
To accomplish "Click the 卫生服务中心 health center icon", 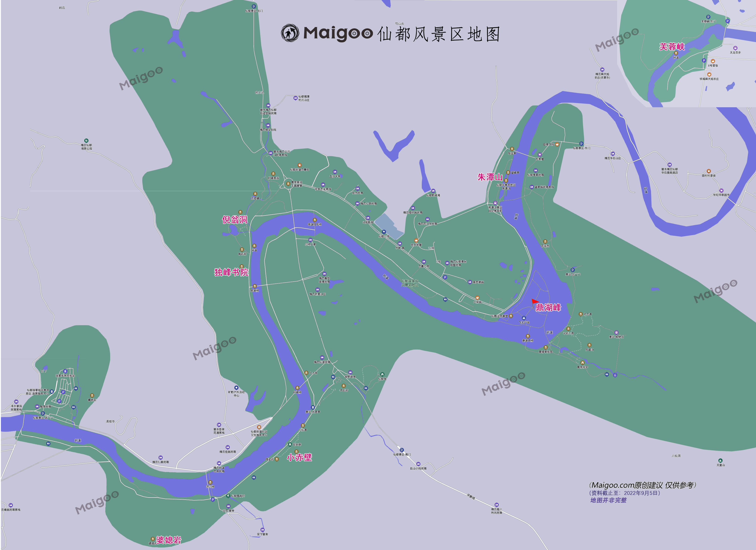I will (259, 427).
